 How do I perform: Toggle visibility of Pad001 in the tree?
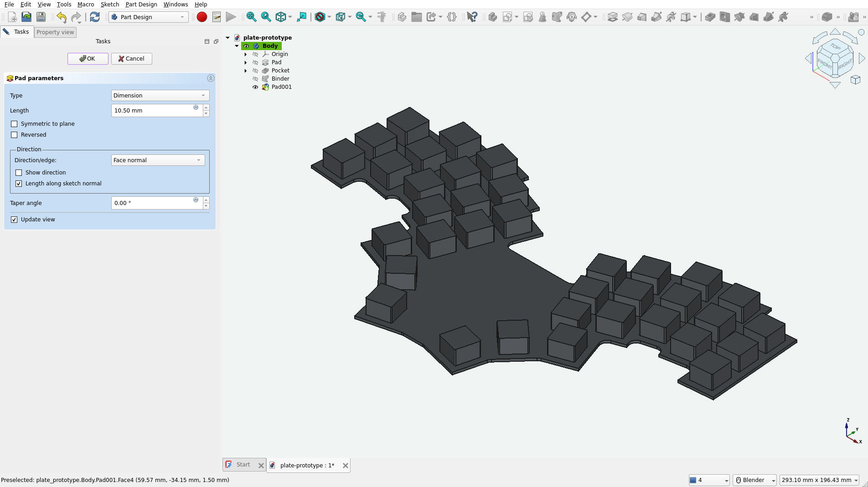(255, 87)
